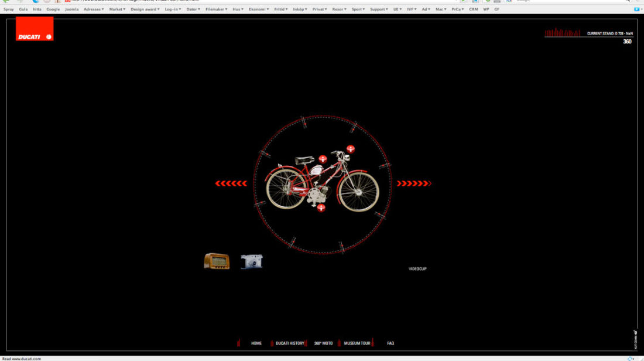Open MUSEUM TOUR section
Screen dimensions: 644x361
tap(357, 343)
